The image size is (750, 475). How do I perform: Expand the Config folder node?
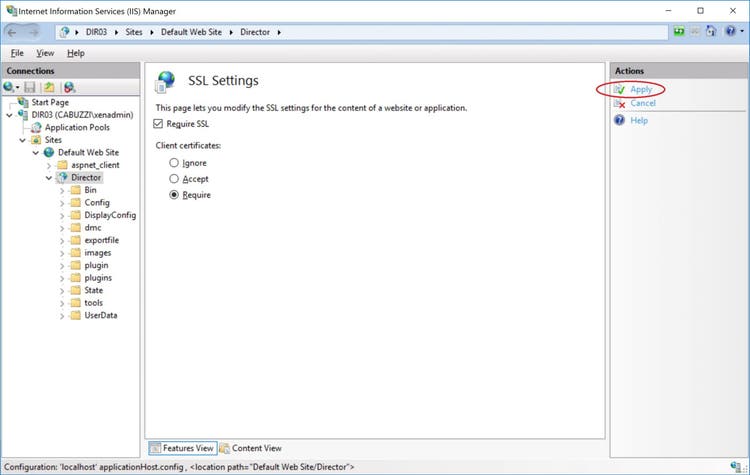pos(62,203)
